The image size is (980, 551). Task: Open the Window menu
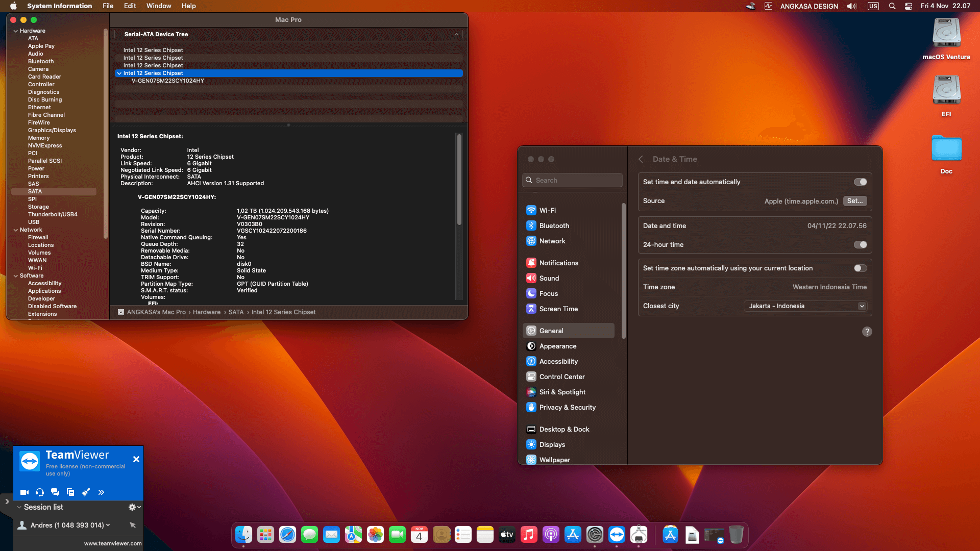coord(159,6)
